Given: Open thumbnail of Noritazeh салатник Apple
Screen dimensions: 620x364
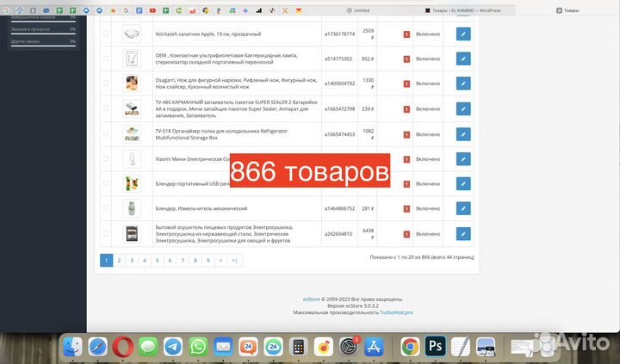Looking at the screenshot, I should coord(132,34).
